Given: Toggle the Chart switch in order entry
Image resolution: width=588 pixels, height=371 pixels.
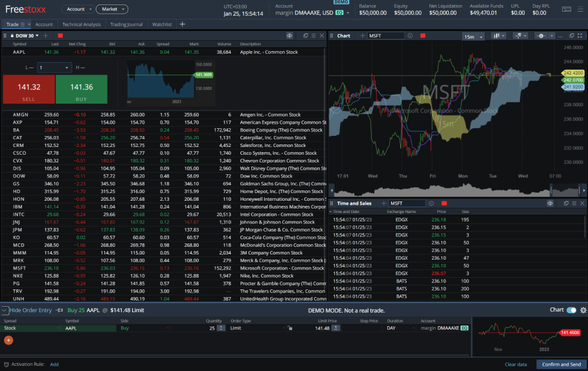Looking at the screenshot, I should 571,310.
